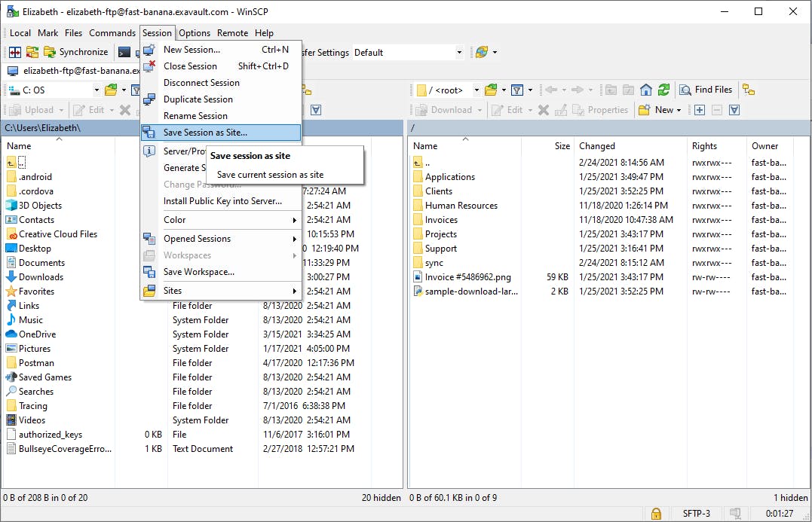Choose New Session from Session menu

[x=221, y=50]
